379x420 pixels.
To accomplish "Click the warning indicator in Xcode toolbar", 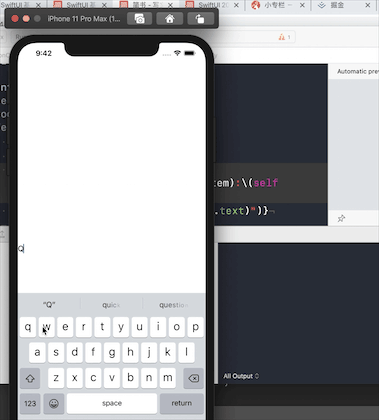I will coord(284,37).
